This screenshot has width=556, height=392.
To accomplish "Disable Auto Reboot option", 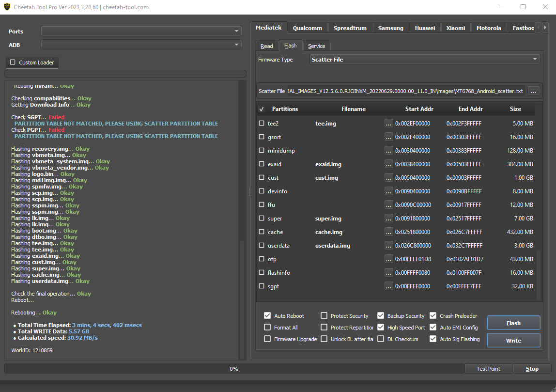I will click(x=267, y=315).
